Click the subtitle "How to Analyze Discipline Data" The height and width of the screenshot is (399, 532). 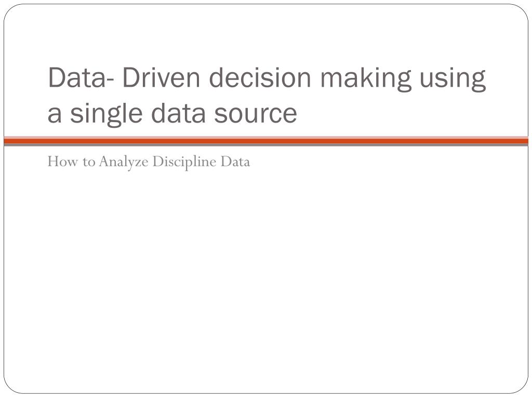(x=149, y=162)
